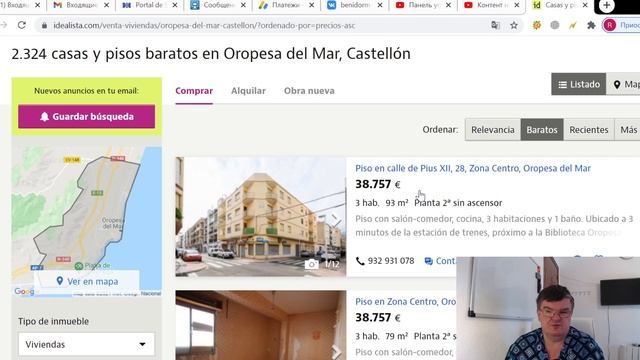Close the VK benidorm tab
Image resolution: width=640 pixels, height=360 pixels.
point(380,5)
